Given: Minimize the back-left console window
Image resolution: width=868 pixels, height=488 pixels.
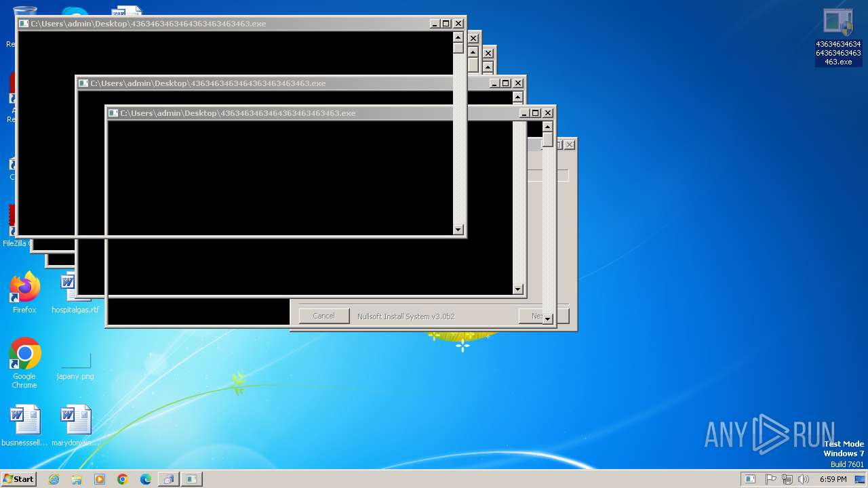Looking at the screenshot, I should pyautogui.click(x=435, y=24).
